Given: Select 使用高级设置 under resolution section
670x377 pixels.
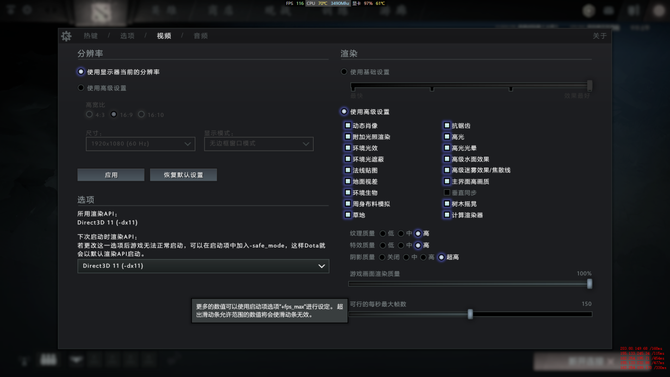Looking at the screenshot, I should click(x=81, y=88).
